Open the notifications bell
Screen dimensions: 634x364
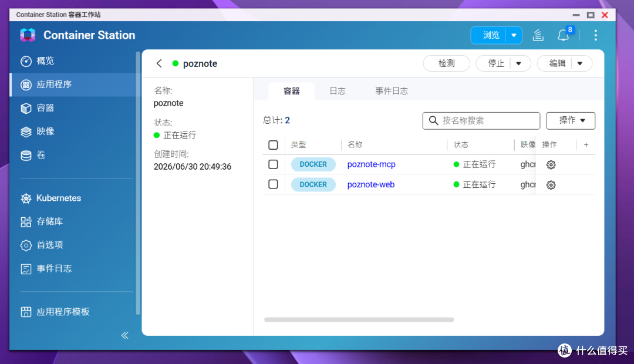tap(563, 35)
